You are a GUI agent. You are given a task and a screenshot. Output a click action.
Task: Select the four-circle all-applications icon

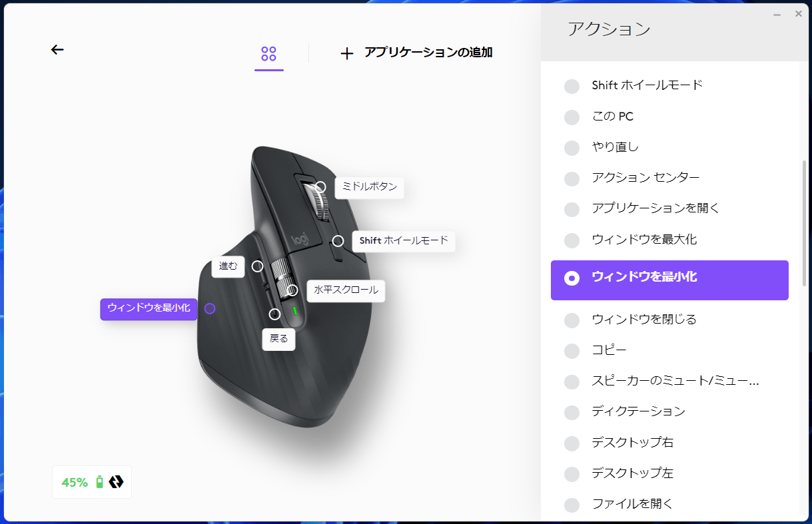point(269,54)
